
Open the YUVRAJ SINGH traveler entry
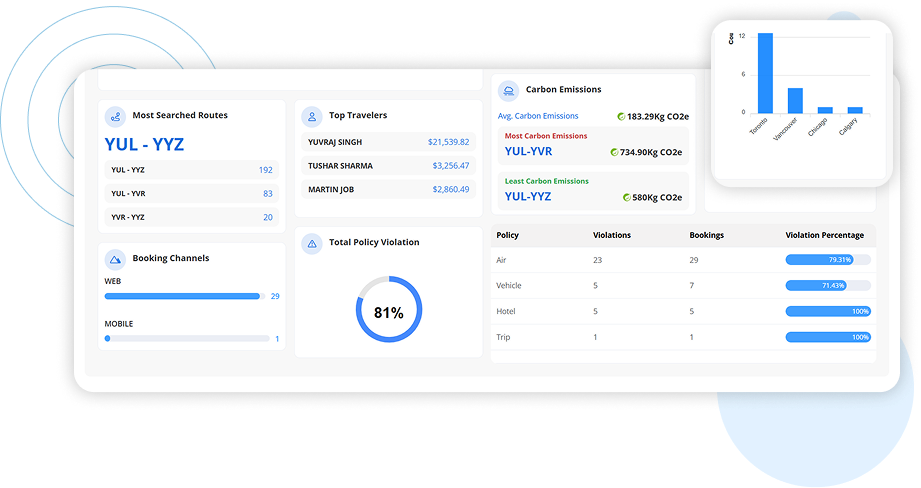pyautogui.click(x=388, y=142)
